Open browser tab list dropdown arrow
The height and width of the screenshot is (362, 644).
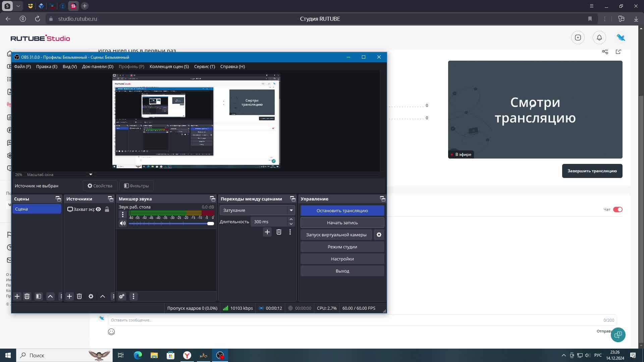click(18, 6)
